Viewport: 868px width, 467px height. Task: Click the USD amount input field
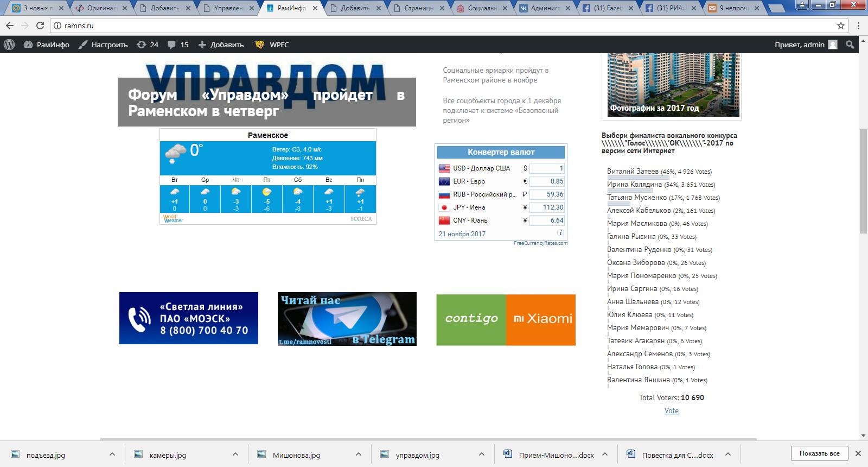[x=547, y=168]
